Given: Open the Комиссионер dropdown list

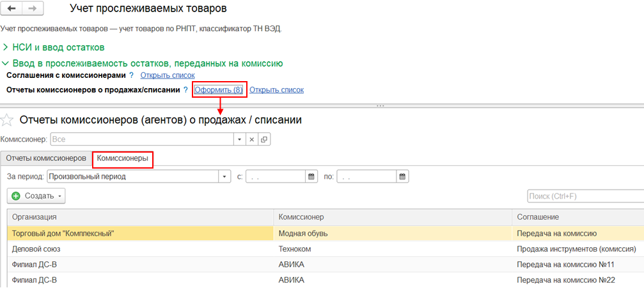Looking at the screenshot, I should pyautogui.click(x=239, y=139).
